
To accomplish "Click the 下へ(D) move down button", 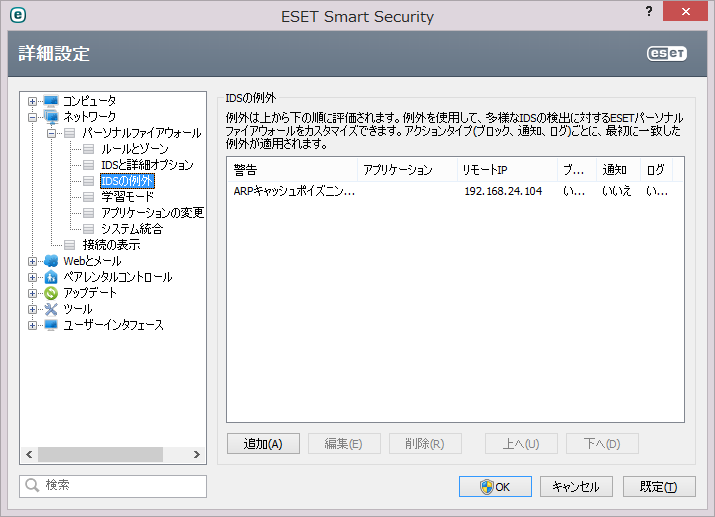I will [x=602, y=444].
